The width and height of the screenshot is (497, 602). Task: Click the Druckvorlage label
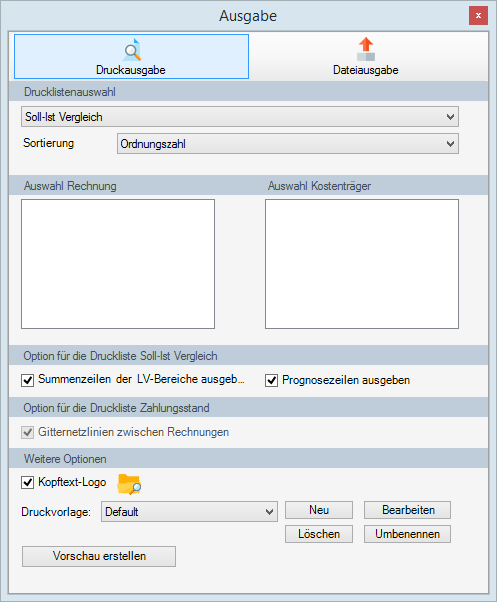pos(56,512)
